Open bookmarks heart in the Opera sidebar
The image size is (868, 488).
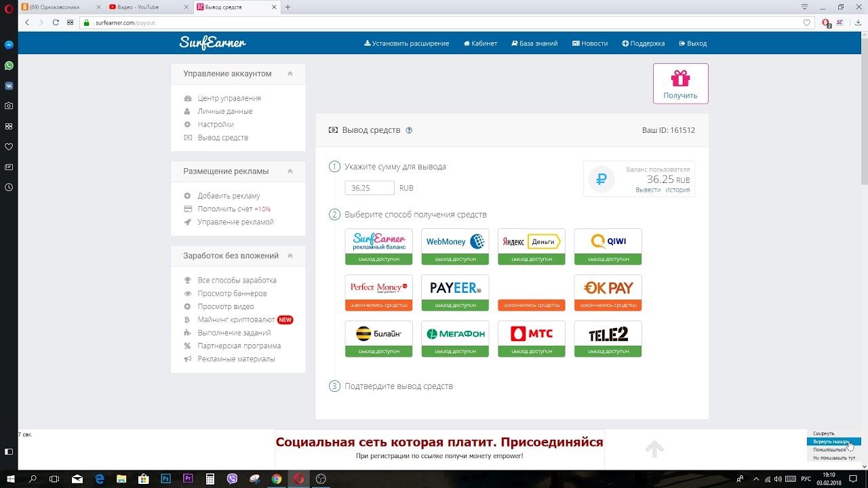pos(9,146)
